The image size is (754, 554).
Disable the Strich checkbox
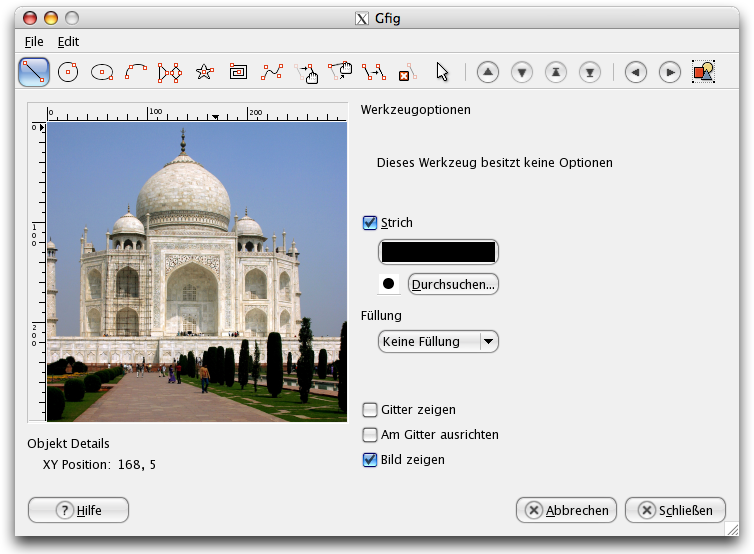[x=370, y=223]
